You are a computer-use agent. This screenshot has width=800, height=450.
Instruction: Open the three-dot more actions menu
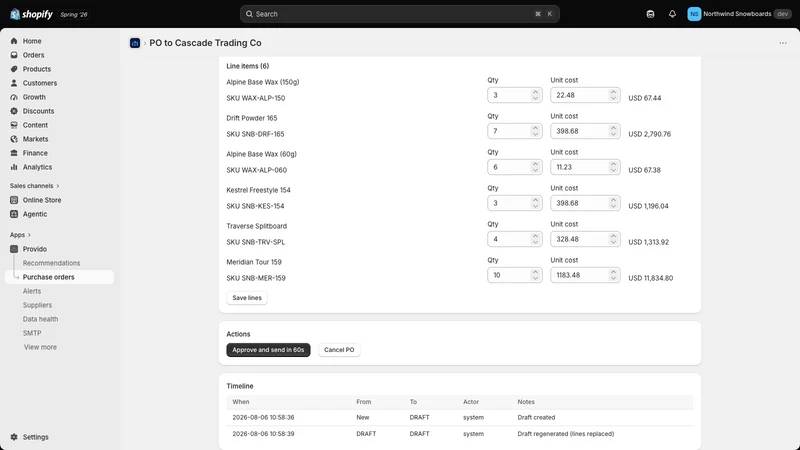pos(783,43)
